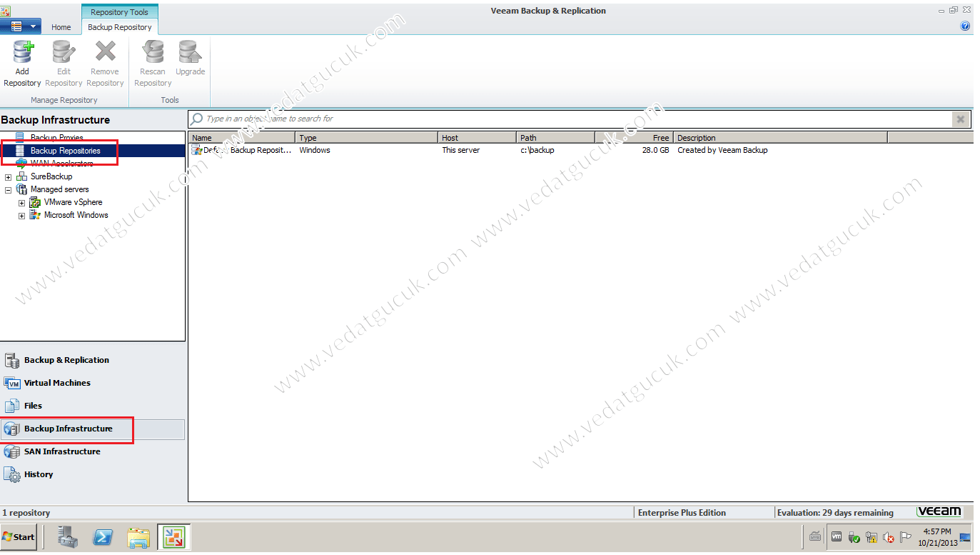Click 'Evaluation: 29 days remaining' status text
This screenshot has height=555, width=980.
click(x=835, y=513)
